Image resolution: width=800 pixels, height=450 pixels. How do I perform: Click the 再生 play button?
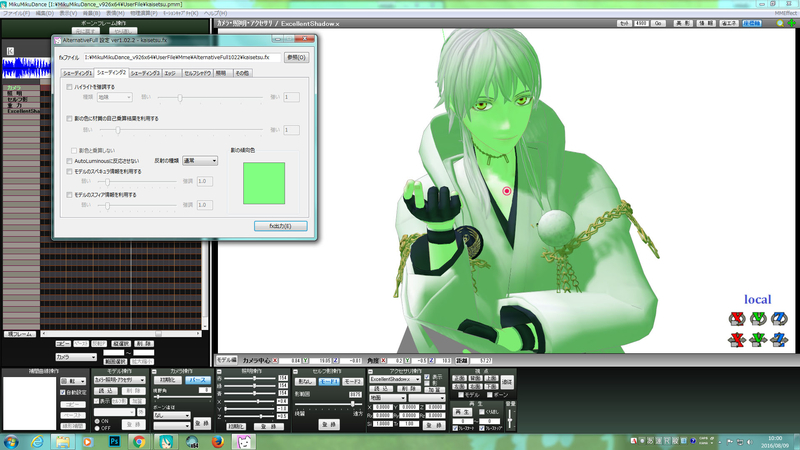(463, 412)
